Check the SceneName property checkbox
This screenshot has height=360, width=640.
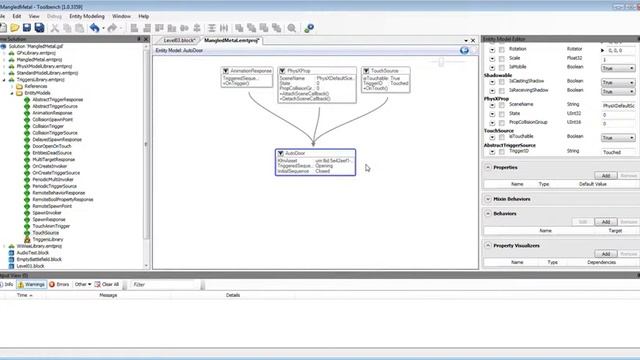point(502,105)
